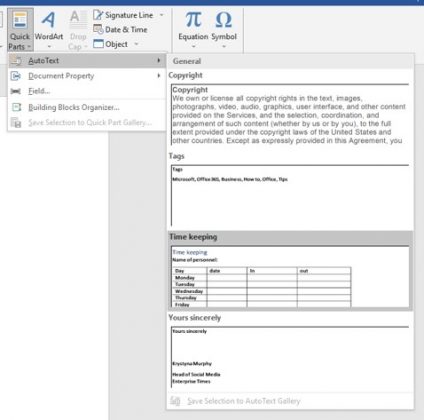Open the Drop Cap dropdown arrow
This screenshot has width=424, height=420.
[x=86, y=47]
